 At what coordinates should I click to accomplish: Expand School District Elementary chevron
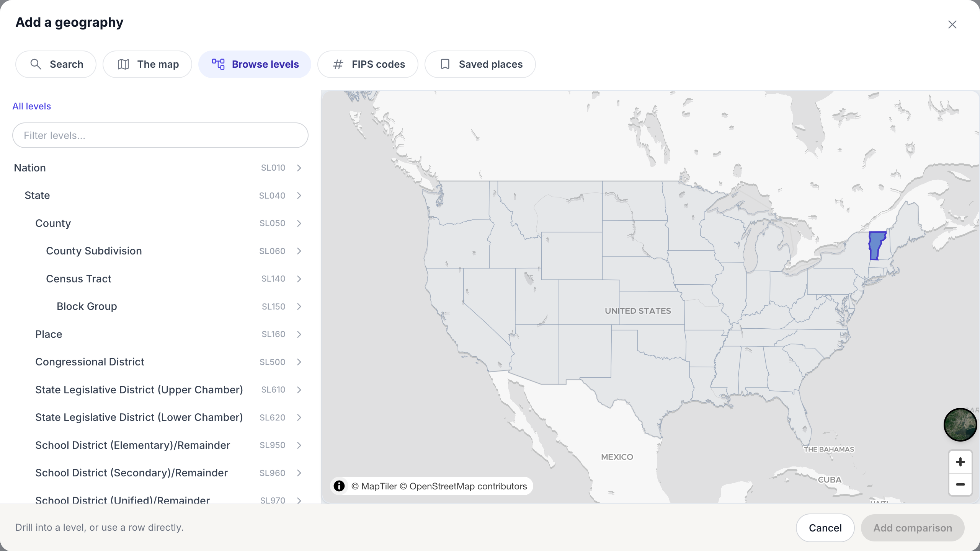299,445
